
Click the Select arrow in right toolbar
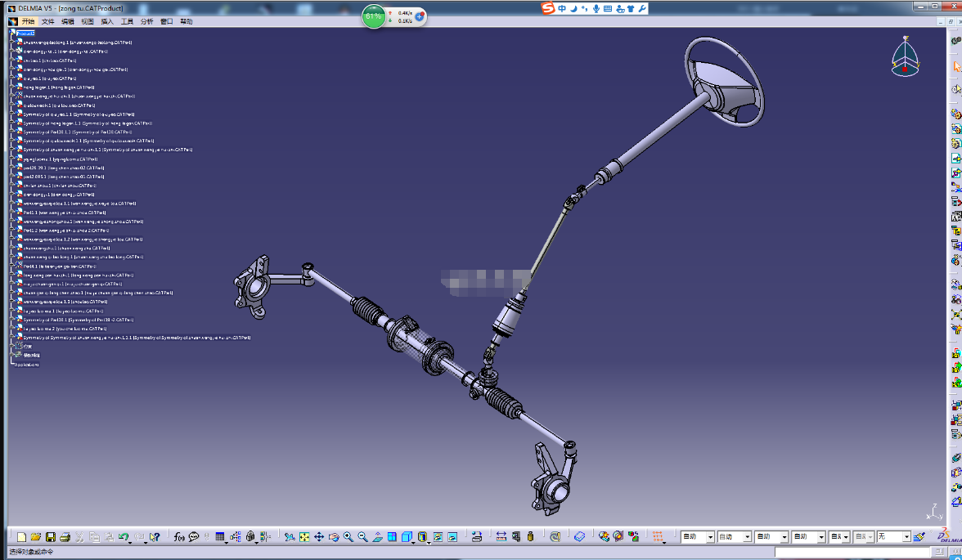[x=955, y=66]
